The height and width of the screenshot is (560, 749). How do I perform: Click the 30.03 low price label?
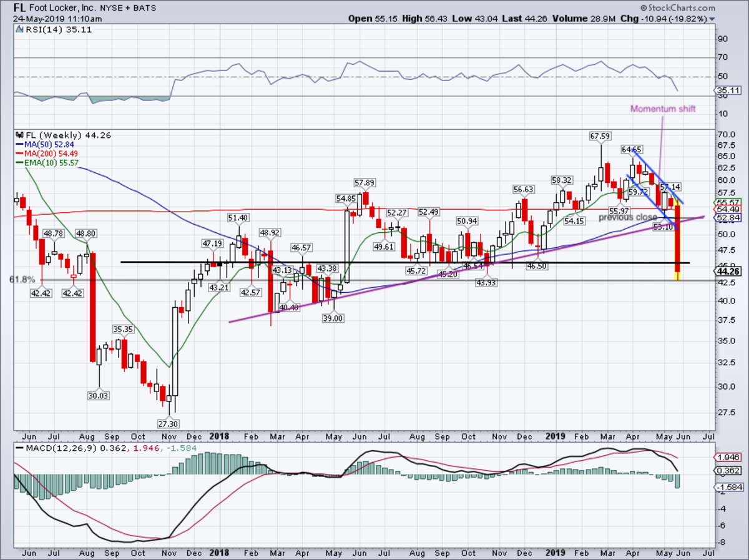(x=99, y=395)
